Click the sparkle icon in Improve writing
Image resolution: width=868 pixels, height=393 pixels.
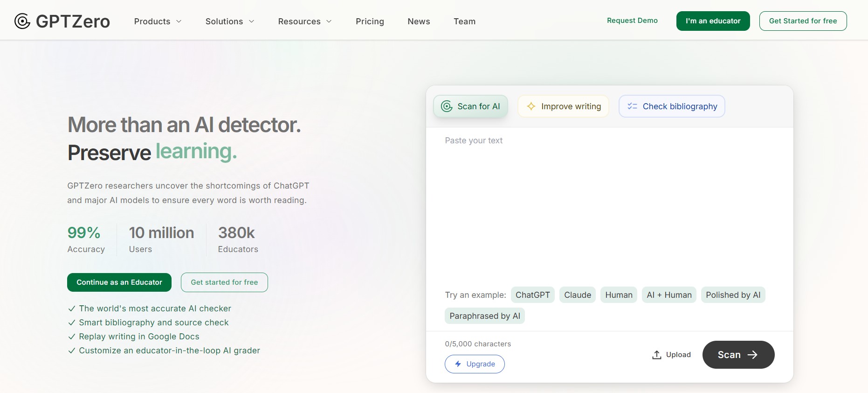point(531,106)
